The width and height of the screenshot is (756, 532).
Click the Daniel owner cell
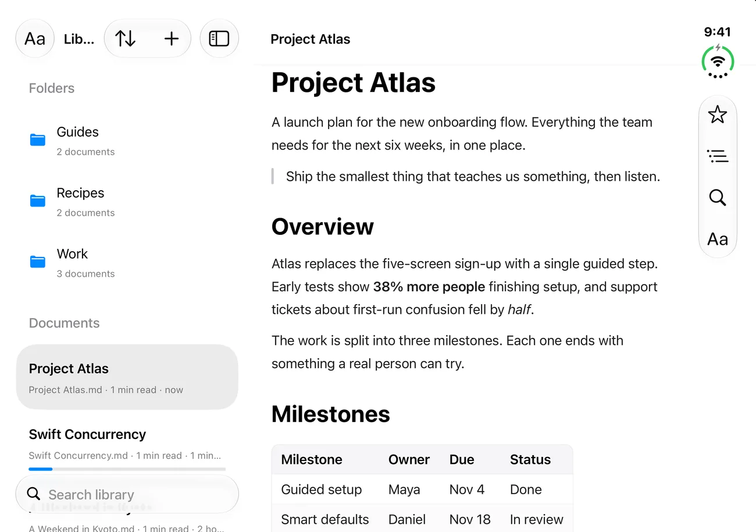[407, 519]
